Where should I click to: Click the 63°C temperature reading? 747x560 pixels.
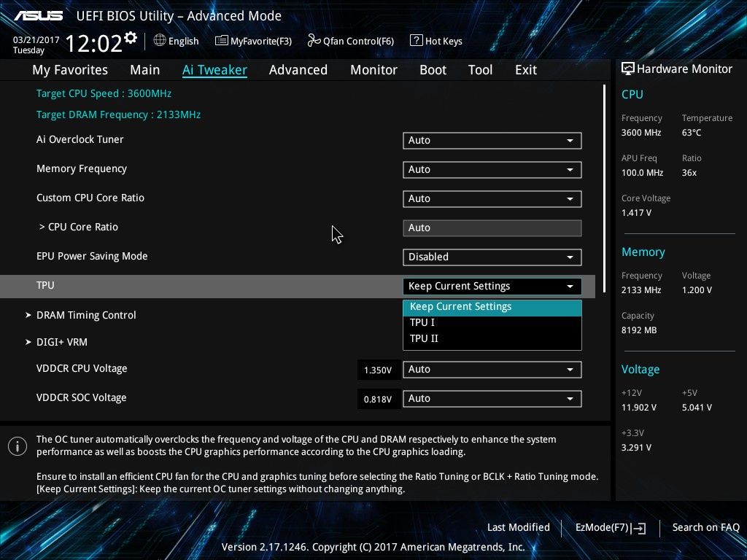pos(692,133)
